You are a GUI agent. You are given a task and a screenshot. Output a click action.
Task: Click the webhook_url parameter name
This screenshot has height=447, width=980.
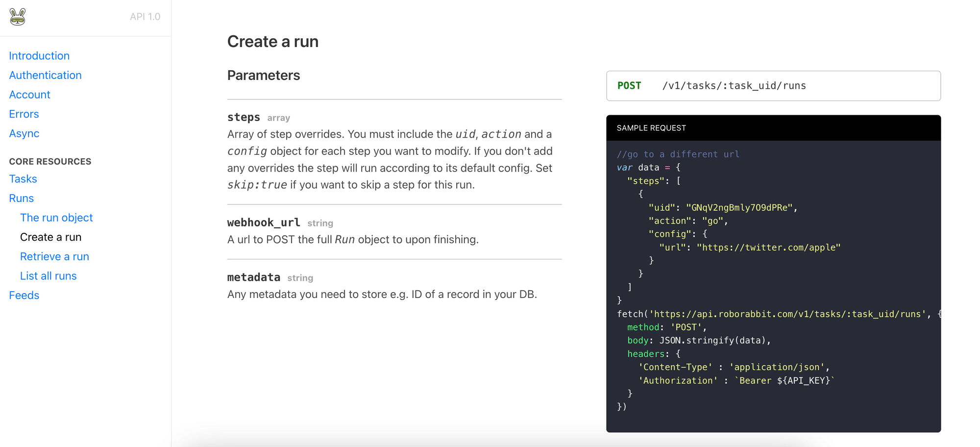coord(264,223)
